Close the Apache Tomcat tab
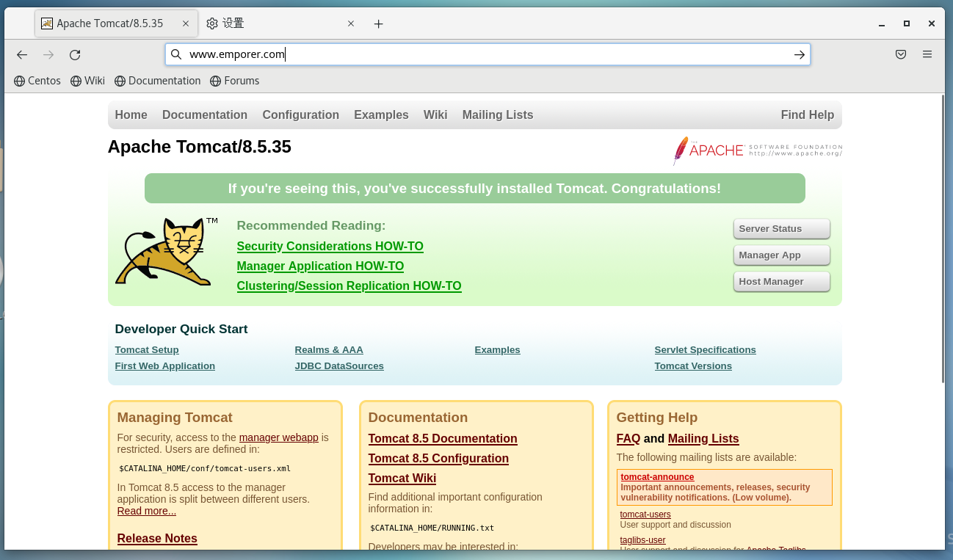This screenshot has width=953, height=560. click(x=186, y=23)
